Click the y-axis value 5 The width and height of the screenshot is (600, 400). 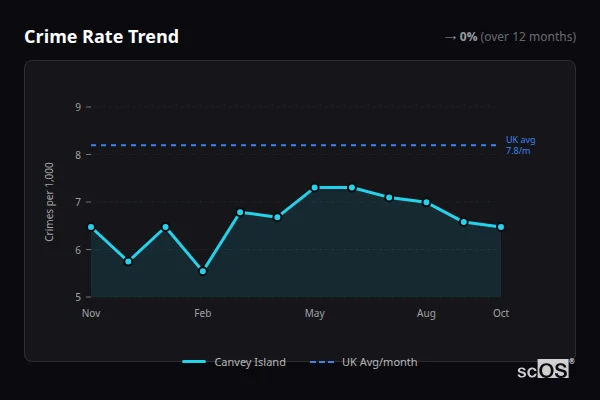tap(78, 297)
